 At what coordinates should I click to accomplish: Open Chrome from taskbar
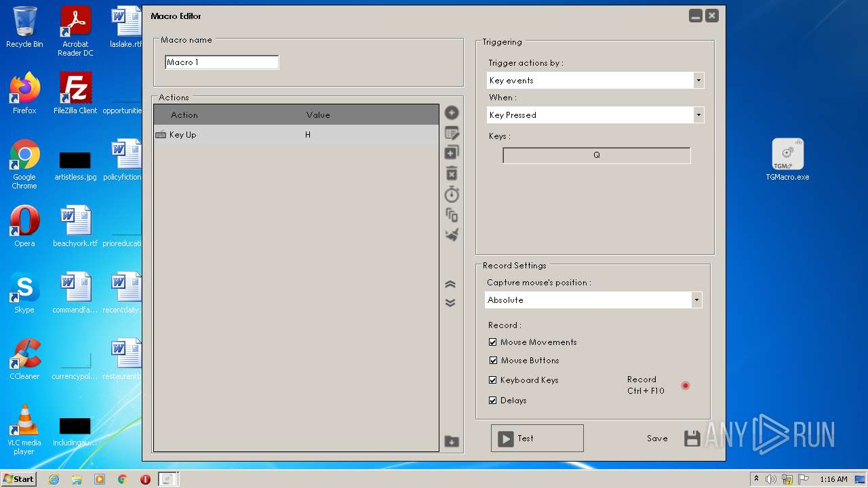tap(122, 479)
